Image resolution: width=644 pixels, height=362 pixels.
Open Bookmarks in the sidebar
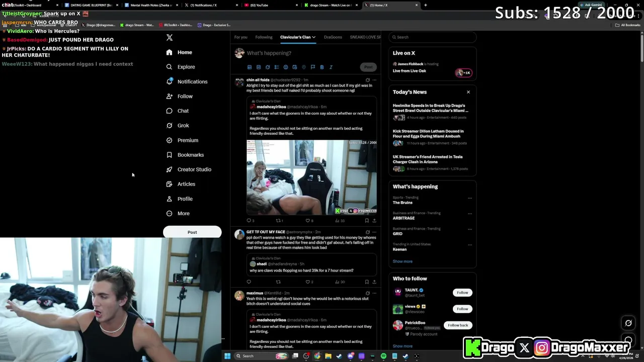(185, 155)
